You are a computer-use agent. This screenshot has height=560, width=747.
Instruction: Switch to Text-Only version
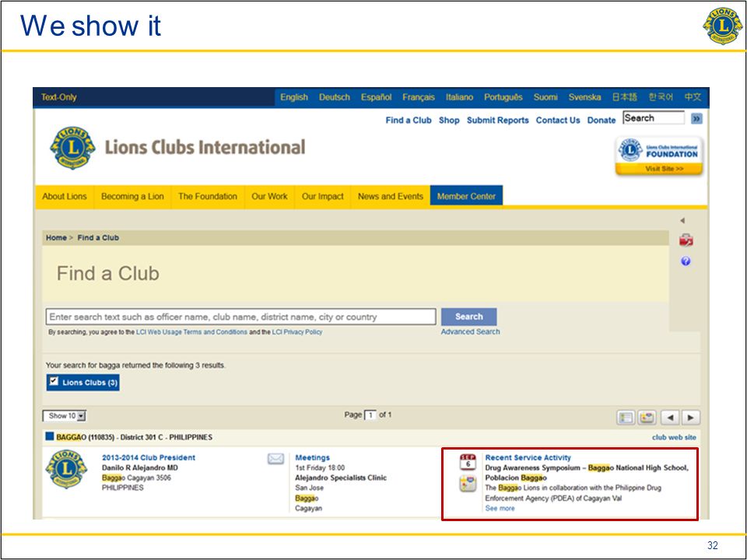58,97
